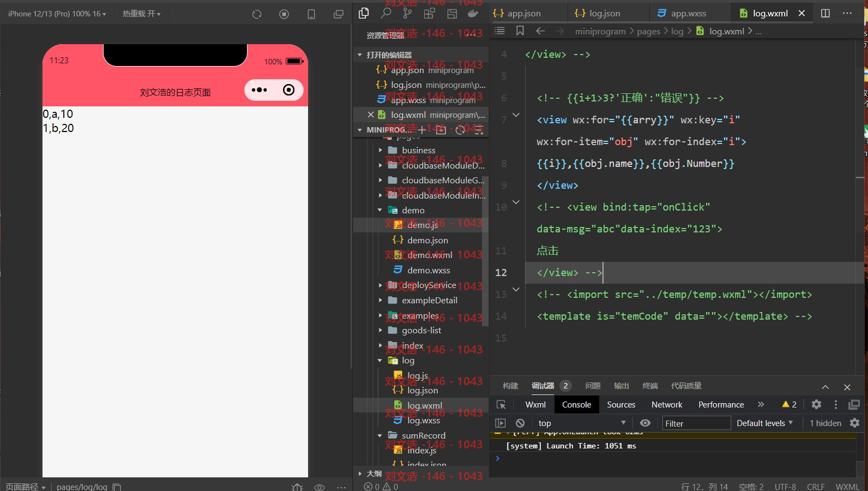Open the detached simulator window icon
Screen dimensions: 868x491
[x=339, y=14]
